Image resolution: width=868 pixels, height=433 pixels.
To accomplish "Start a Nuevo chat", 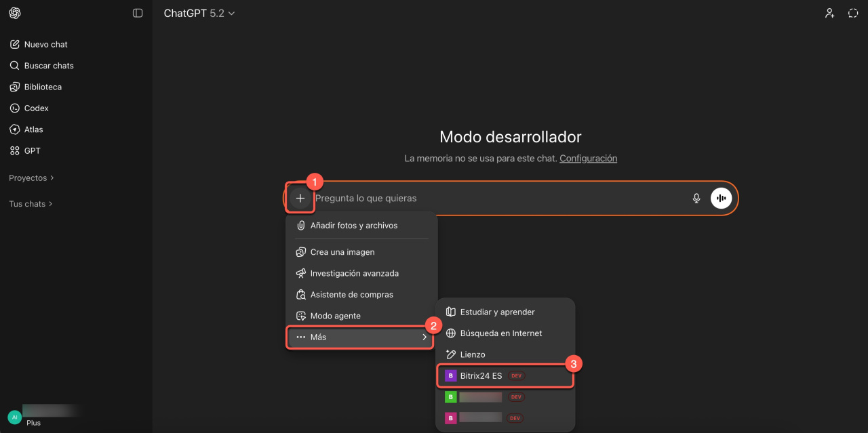I will coord(45,45).
